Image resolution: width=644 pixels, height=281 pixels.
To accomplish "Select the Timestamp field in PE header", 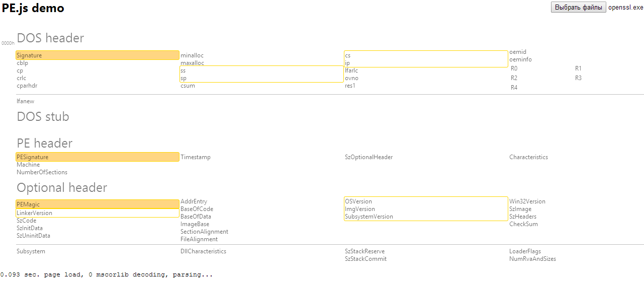I will pyautogui.click(x=196, y=157).
